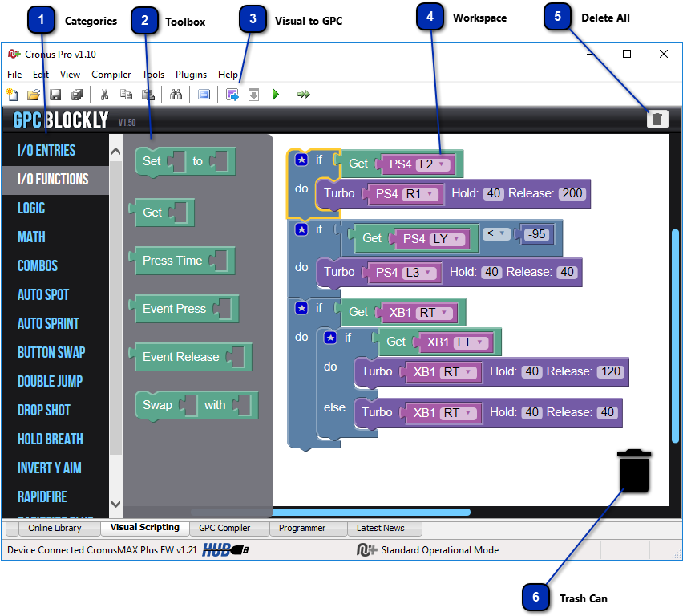Open the Get XB1 LT dropdown
The image size is (683, 616).
click(471, 342)
